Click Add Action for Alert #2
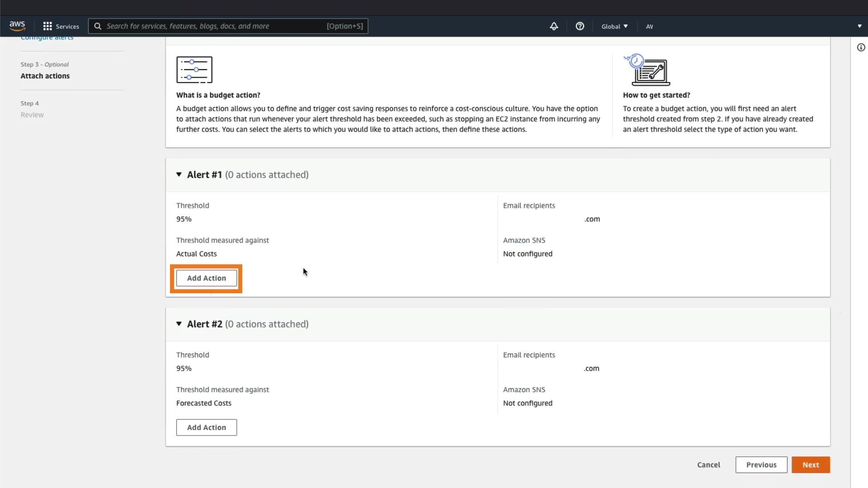Screen dimensions: 868x488 click(207, 427)
